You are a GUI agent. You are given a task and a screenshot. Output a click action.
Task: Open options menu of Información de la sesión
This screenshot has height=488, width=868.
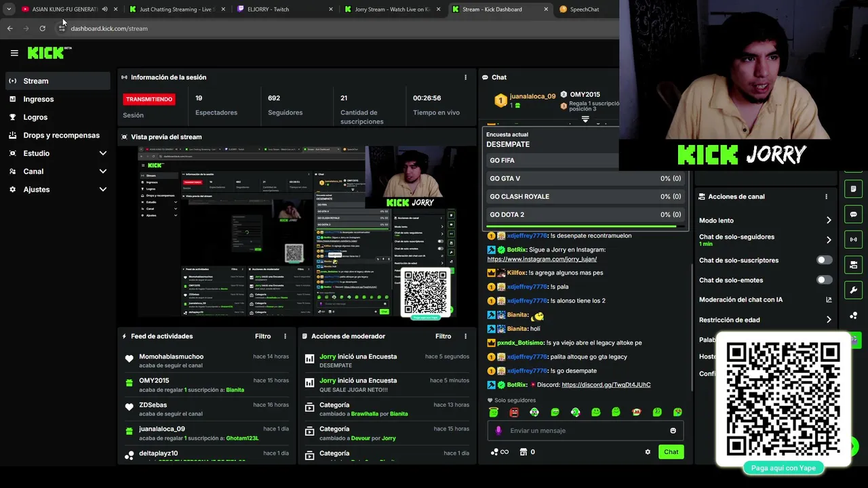(x=465, y=77)
